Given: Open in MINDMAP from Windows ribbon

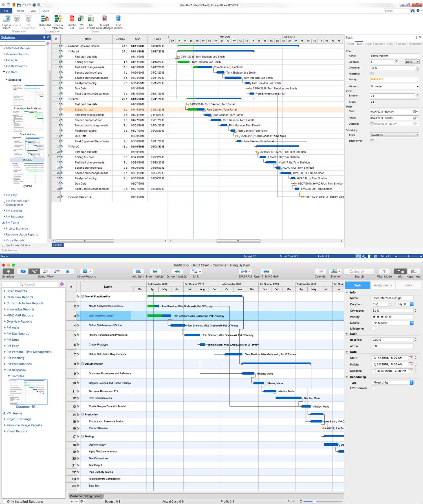Looking at the screenshot, I should click(x=58, y=19).
